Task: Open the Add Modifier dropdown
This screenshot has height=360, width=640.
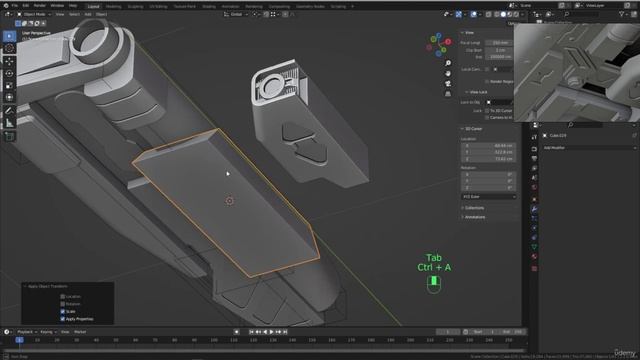Action: (589, 148)
